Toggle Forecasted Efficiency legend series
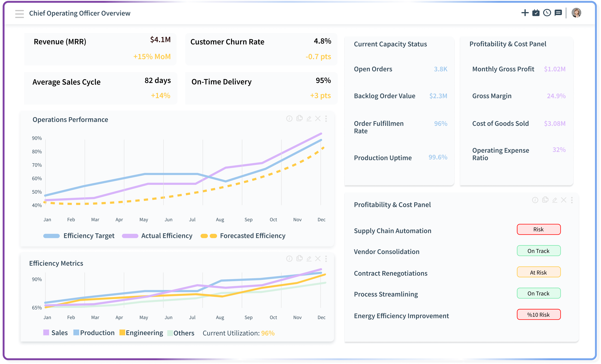Image resolution: width=601 pixels, height=364 pixels. pos(243,236)
